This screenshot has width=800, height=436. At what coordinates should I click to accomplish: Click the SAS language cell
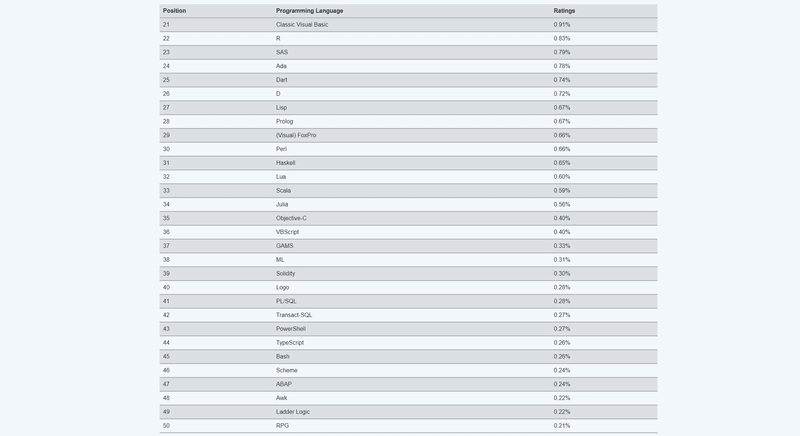click(x=282, y=52)
